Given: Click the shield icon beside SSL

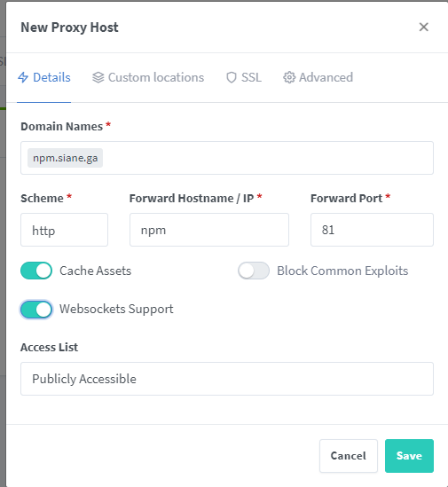Looking at the screenshot, I should [x=232, y=77].
